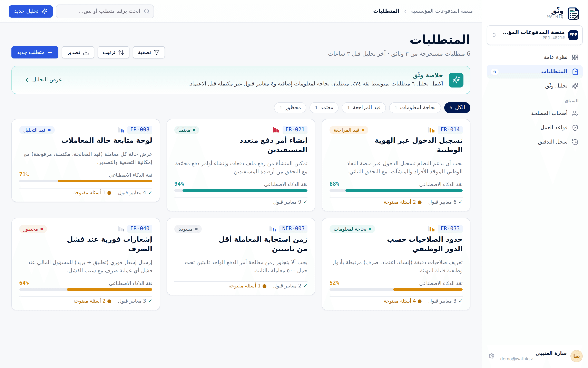This screenshot has height=368, width=588.
Task: Click the 94% confidence bar on FR-021
Action: point(241,191)
